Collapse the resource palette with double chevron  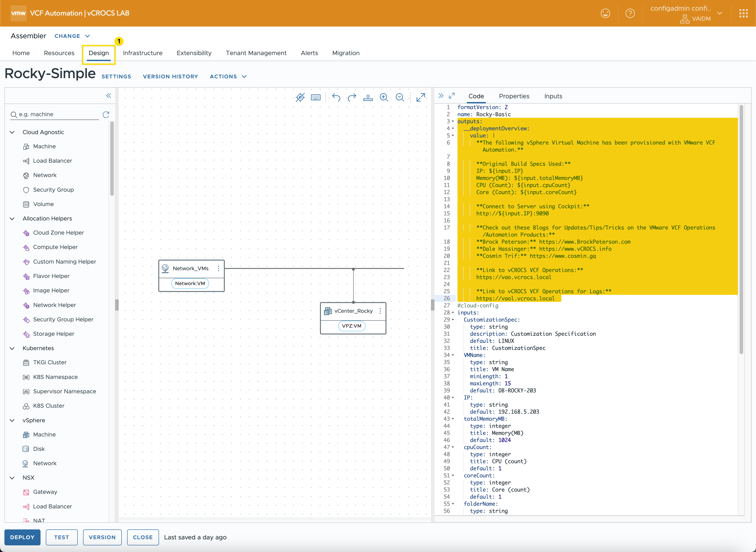coord(109,96)
